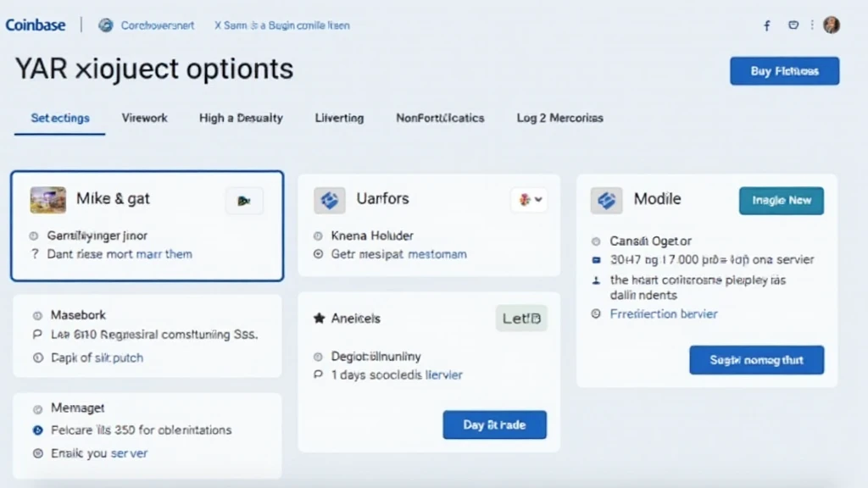Click the star icon beside Aneicels
Screen dimensions: 868x488
pyautogui.click(x=319, y=319)
